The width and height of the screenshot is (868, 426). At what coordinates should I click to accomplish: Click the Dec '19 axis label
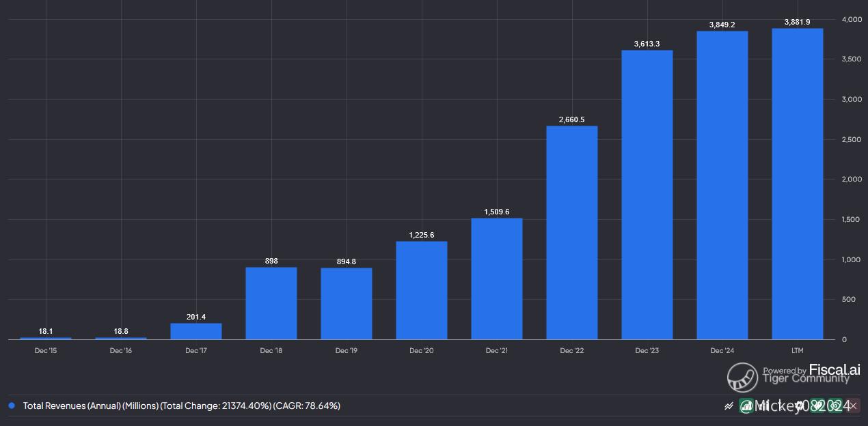point(347,351)
